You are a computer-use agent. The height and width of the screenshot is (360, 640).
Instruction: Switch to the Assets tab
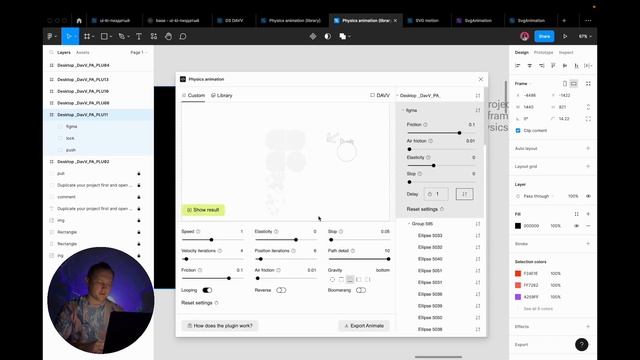tap(82, 53)
